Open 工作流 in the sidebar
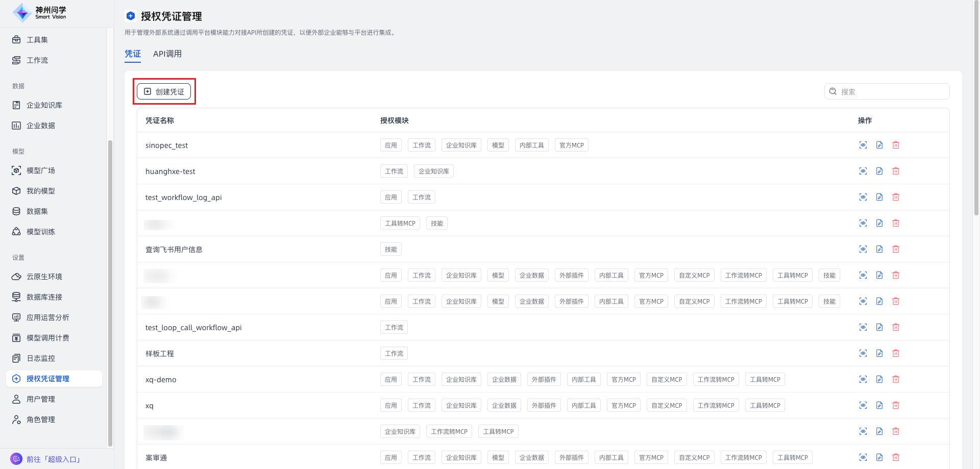This screenshot has height=469, width=980. tap(54, 60)
